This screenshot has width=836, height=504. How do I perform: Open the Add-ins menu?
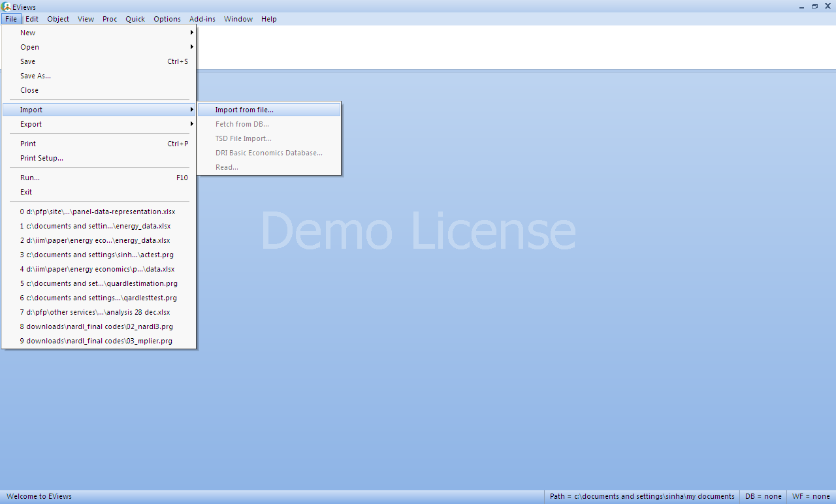pyautogui.click(x=202, y=19)
